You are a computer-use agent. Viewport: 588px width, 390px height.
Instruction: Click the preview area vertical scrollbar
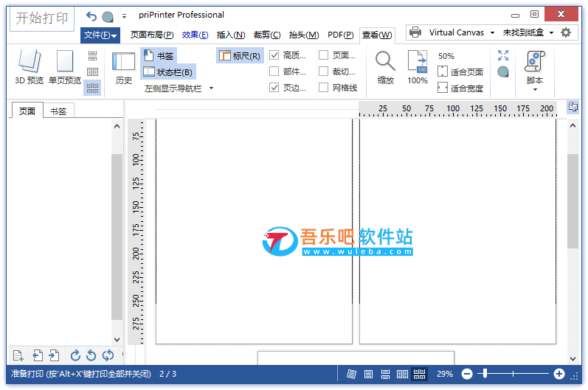tap(573, 201)
